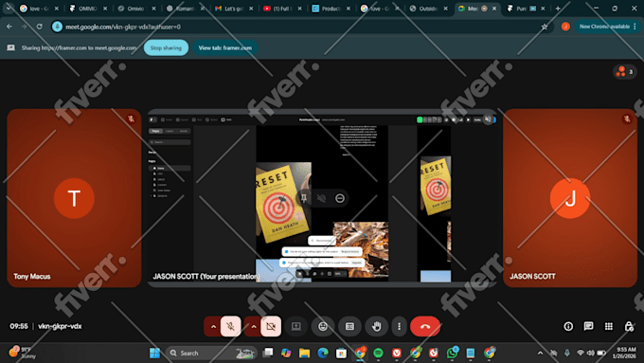
Task: Click mute presentation audio icon on tile
Action: click(322, 198)
